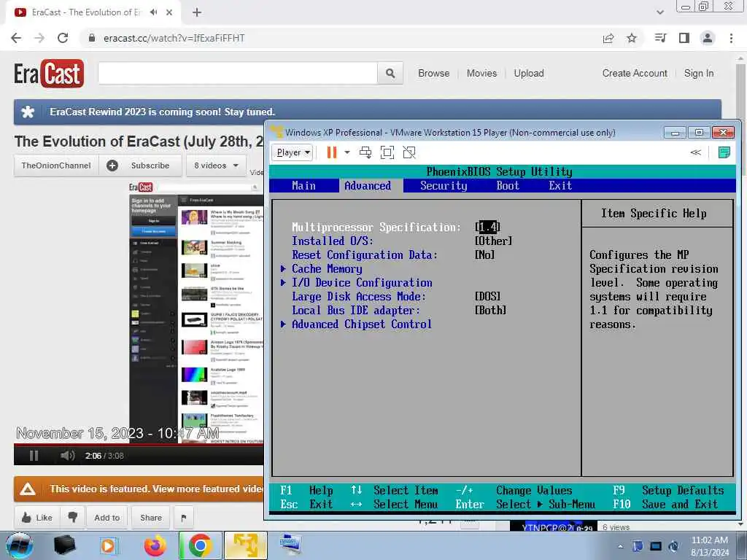Open the Movies link
The width and height of the screenshot is (747, 560).
(481, 74)
